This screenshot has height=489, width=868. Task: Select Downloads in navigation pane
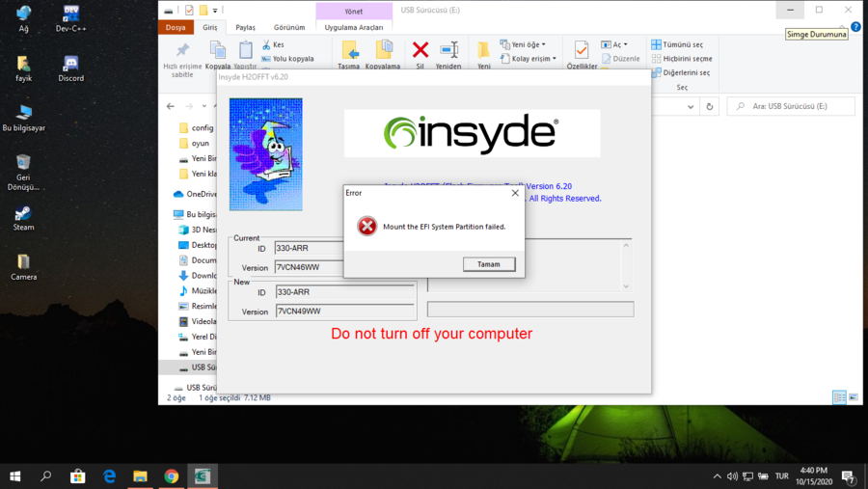[x=198, y=276]
